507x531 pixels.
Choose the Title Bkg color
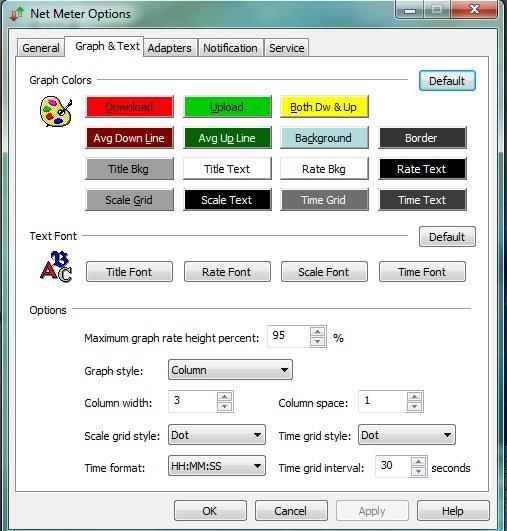coord(129,169)
